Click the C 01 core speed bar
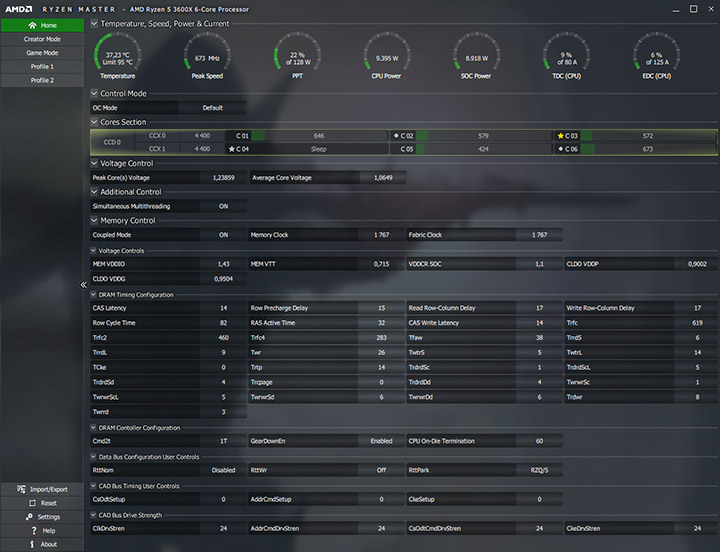Image resolution: width=720 pixels, height=552 pixels. pyautogui.click(x=319, y=136)
